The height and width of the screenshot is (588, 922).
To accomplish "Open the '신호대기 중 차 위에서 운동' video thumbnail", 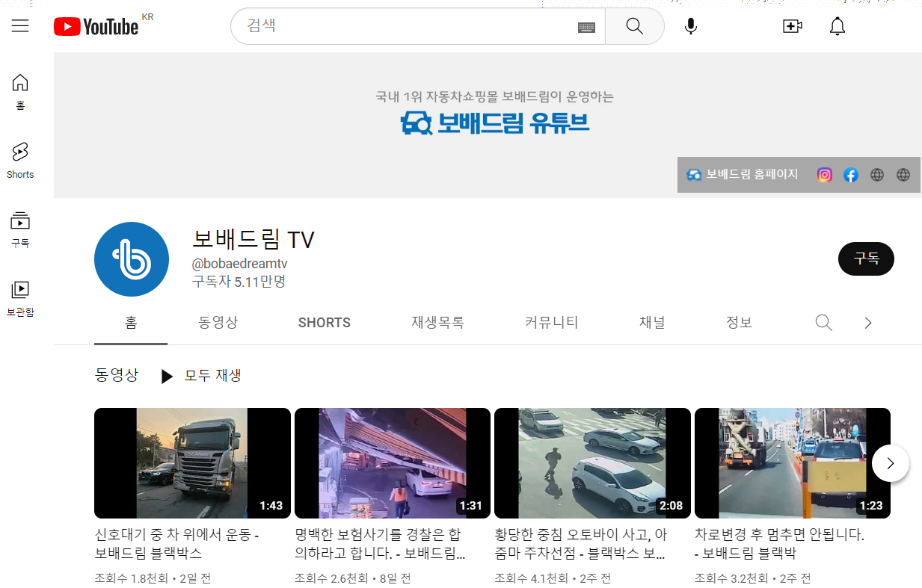I will 191,463.
